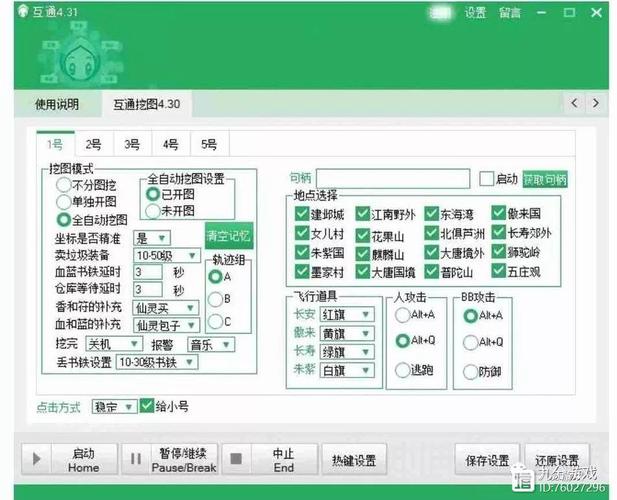This screenshot has height=500, width=617.
Task: Click the left tab-scroll arrow
Action: click(574, 103)
